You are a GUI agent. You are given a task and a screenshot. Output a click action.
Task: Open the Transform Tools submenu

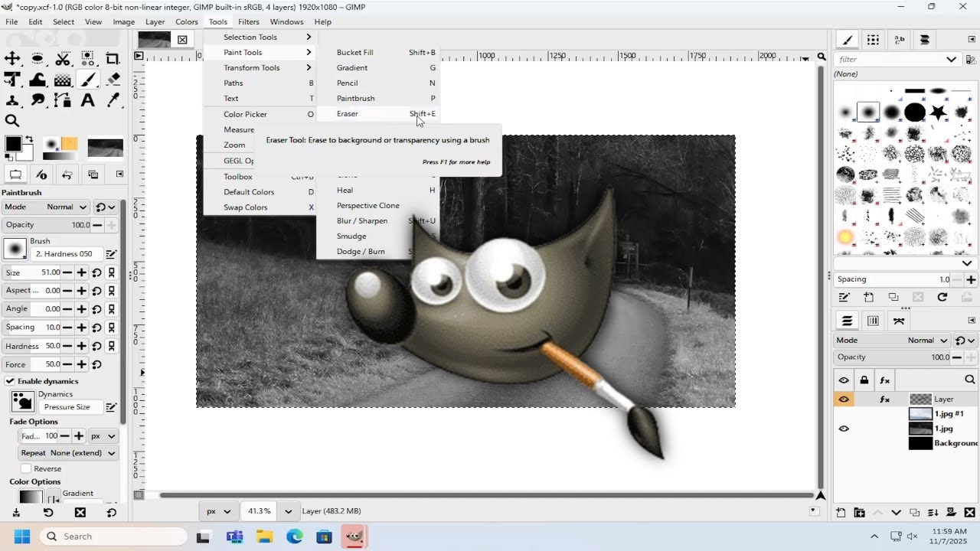coord(260,67)
